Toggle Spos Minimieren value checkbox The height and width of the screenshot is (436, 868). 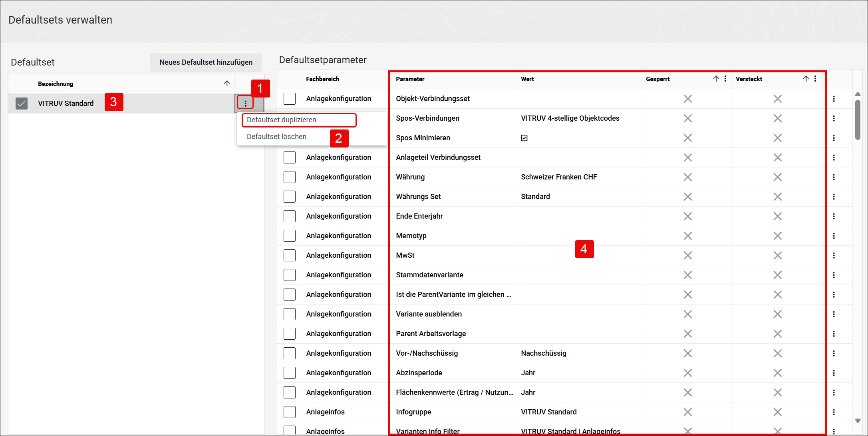524,138
